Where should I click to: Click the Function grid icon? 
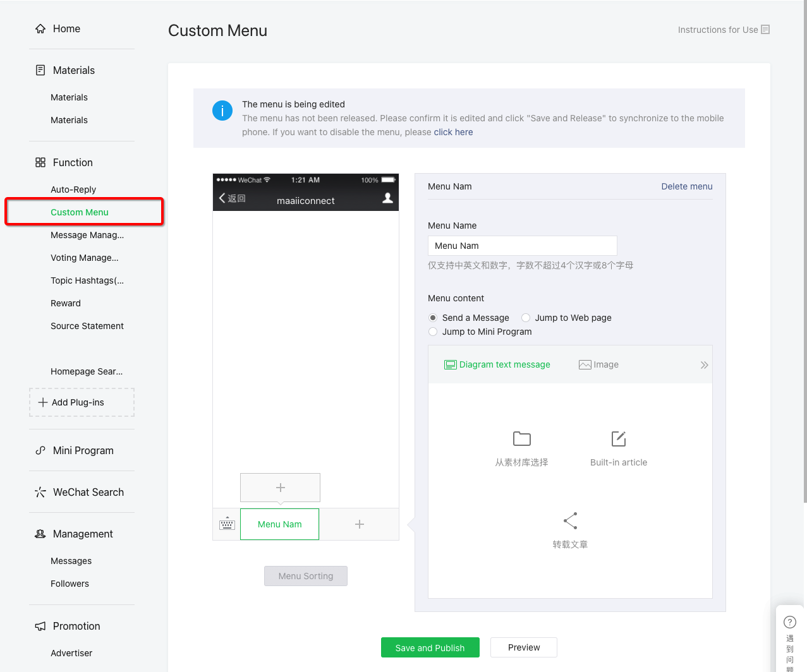click(40, 162)
